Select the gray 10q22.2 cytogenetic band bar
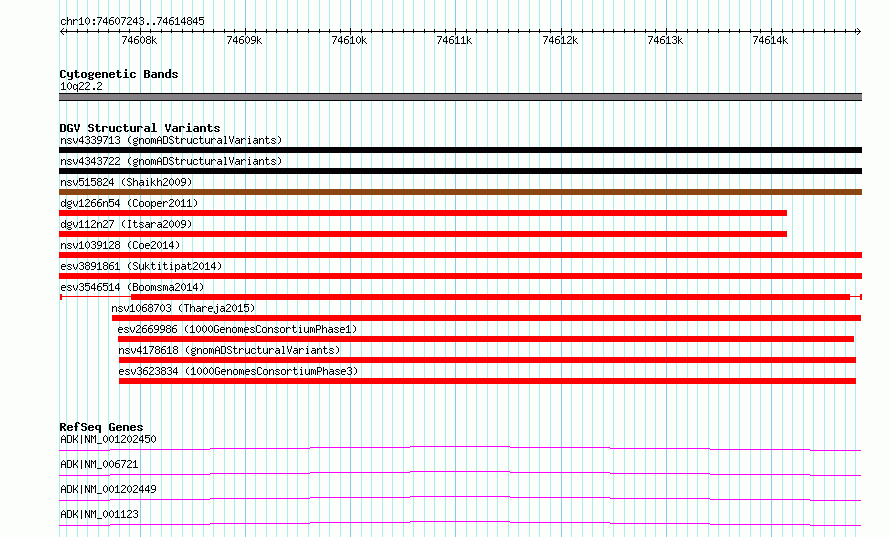 [460, 97]
